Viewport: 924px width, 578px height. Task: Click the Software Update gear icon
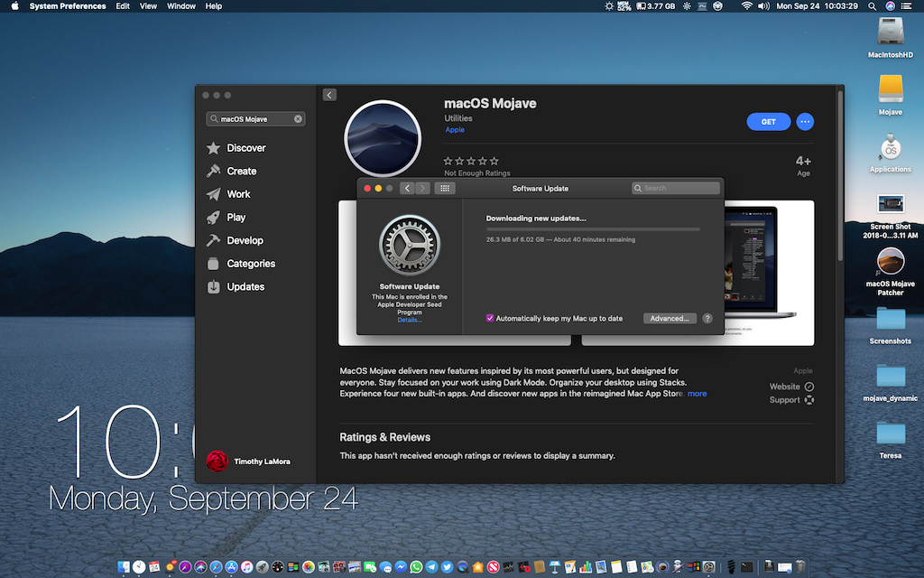(x=410, y=246)
